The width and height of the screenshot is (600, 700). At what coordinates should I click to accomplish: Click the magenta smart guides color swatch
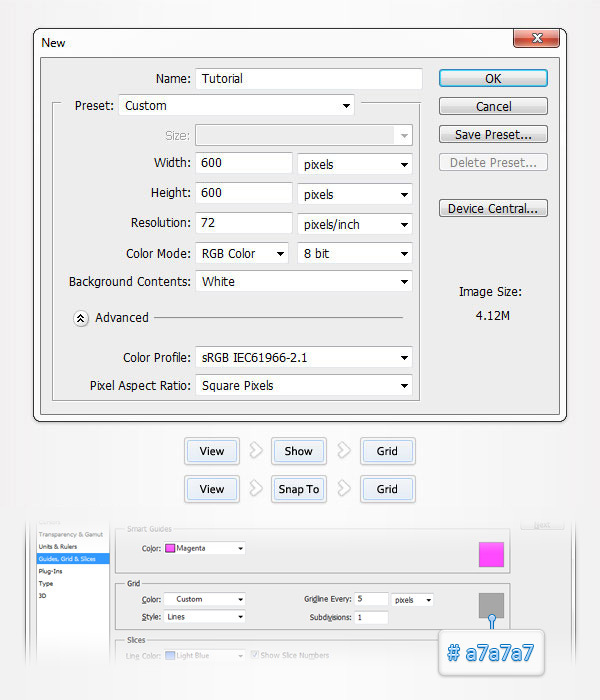[x=491, y=554]
